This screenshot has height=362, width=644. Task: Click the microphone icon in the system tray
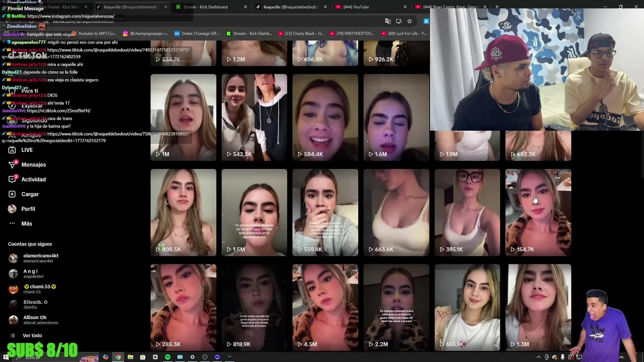pyautogui.click(x=562, y=357)
